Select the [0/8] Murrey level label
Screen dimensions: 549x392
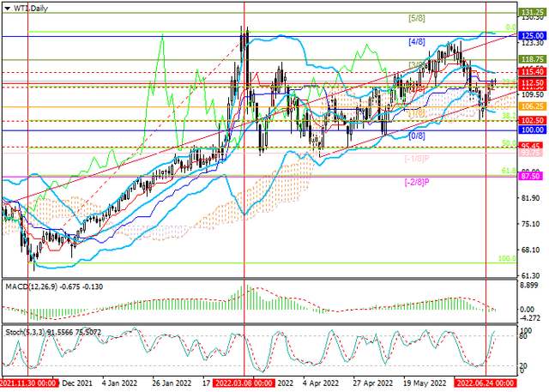point(417,136)
